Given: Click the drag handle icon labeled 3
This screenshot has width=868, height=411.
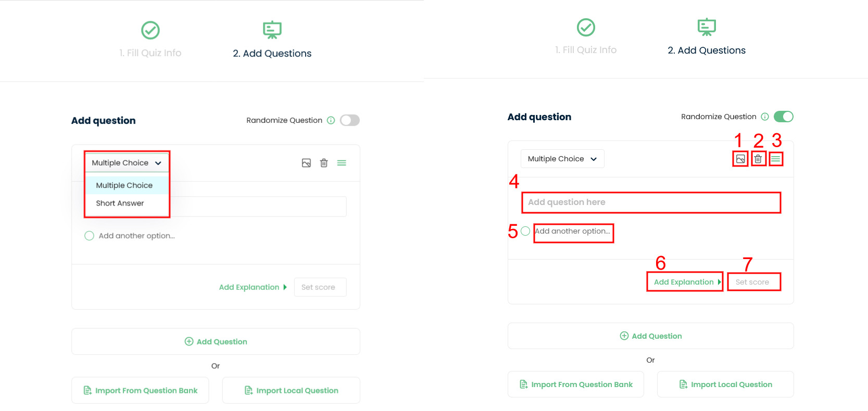Looking at the screenshot, I should coord(776,159).
